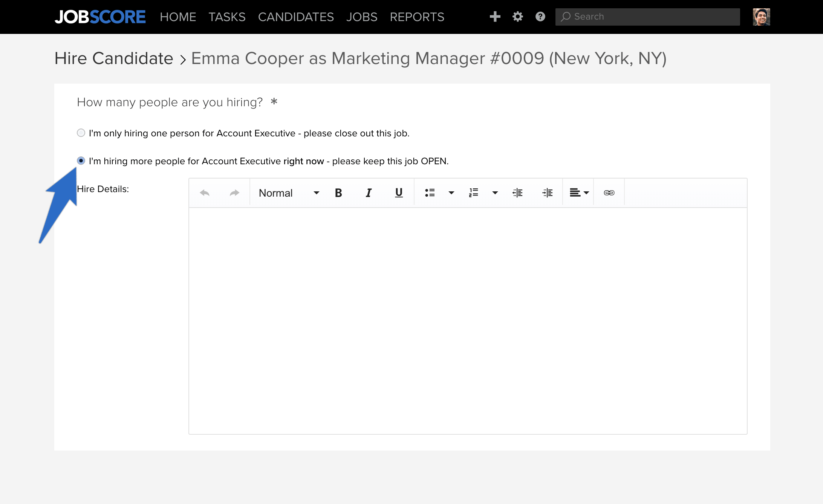
Task: Click the increase indent icon
Action: pyautogui.click(x=548, y=193)
